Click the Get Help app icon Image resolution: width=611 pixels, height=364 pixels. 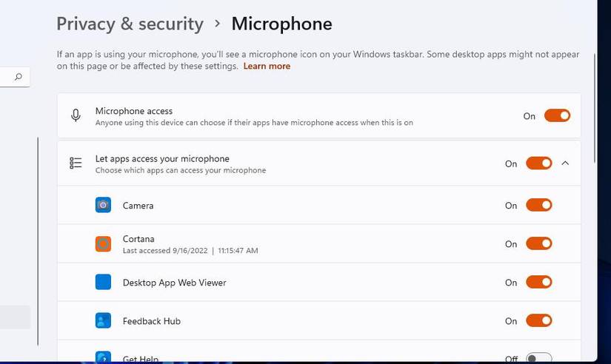click(103, 358)
